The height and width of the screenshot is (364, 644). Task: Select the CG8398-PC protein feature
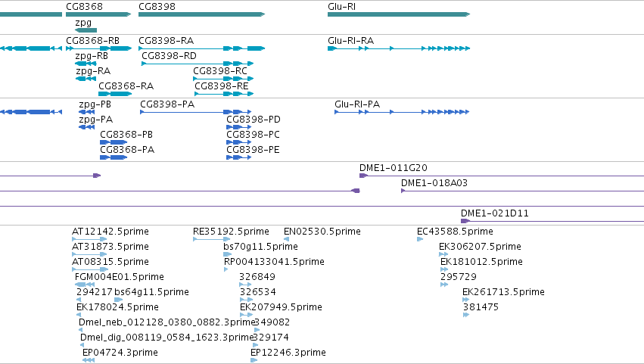click(x=238, y=142)
